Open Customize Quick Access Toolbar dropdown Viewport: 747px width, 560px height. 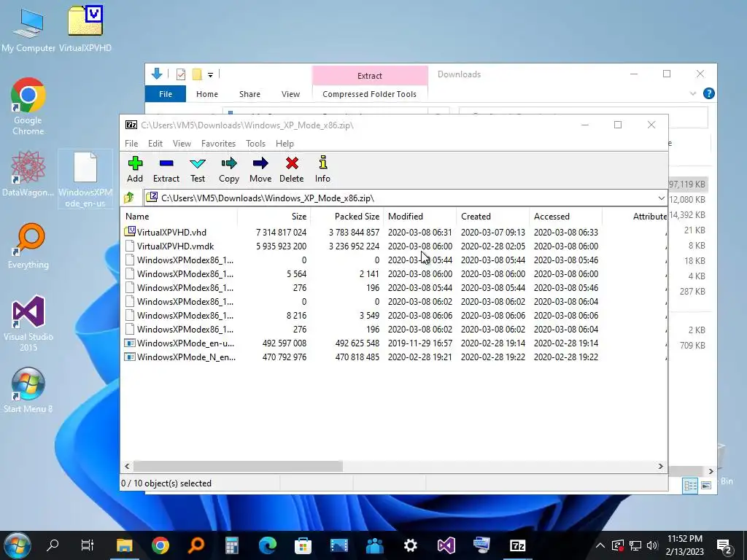coord(210,75)
